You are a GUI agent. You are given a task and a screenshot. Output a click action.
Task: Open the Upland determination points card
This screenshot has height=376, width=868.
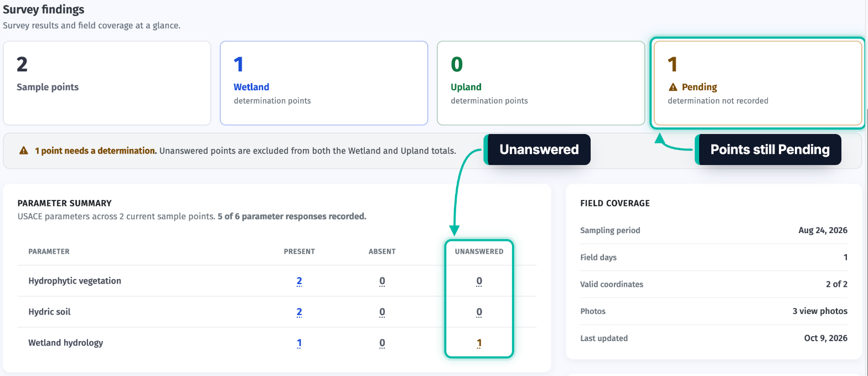541,83
